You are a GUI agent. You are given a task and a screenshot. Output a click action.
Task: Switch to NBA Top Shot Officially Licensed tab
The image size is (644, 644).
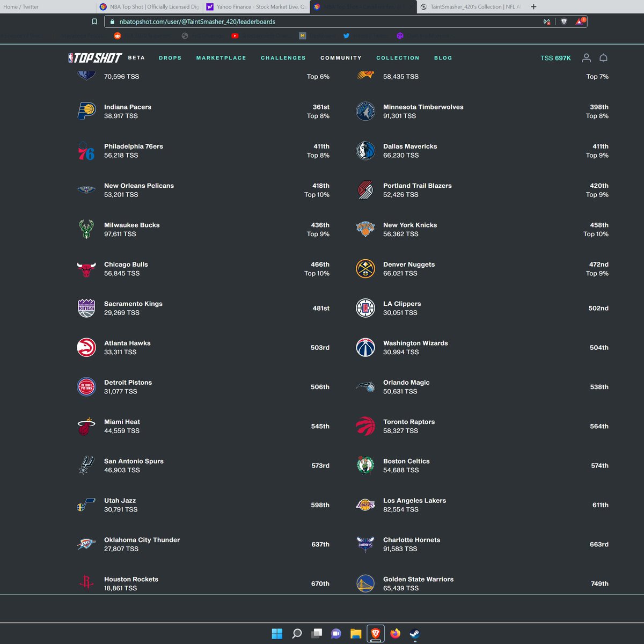click(x=150, y=7)
